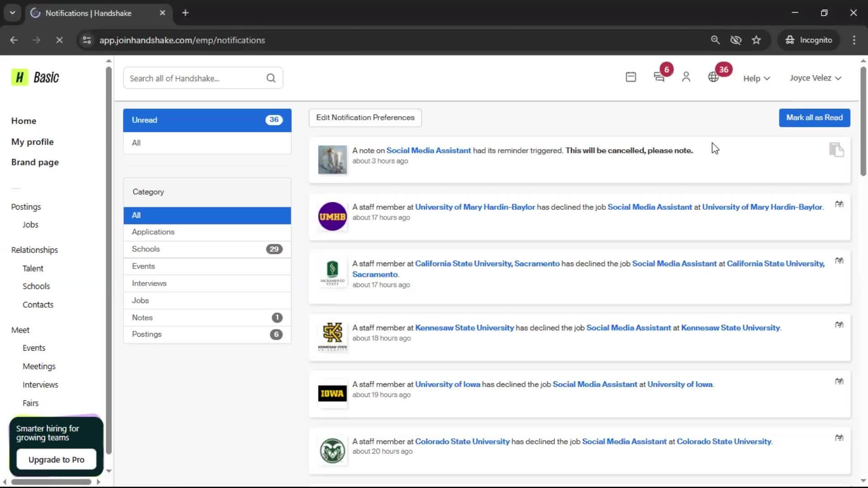This screenshot has height=488, width=868.
Task: Click the sidebar horizontal scrollbar
Action: pos(51,482)
